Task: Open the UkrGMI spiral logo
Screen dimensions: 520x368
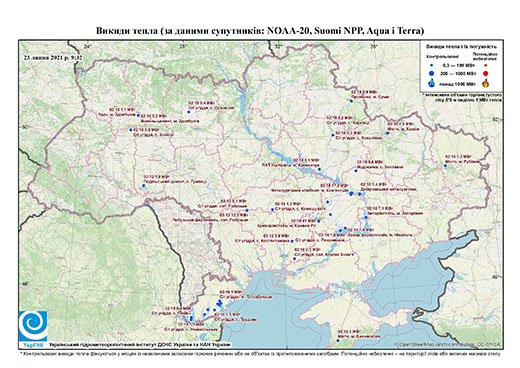Action: (x=33, y=326)
